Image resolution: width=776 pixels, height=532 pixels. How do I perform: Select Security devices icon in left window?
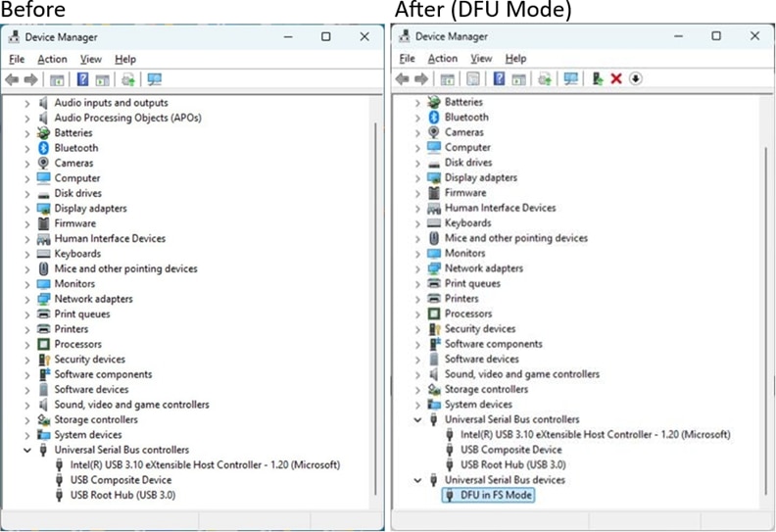[x=43, y=360]
